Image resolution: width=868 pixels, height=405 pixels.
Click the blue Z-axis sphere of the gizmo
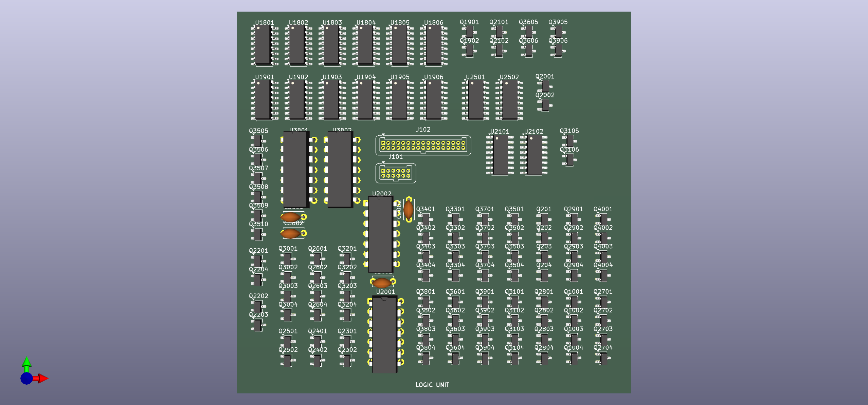coord(26,378)
